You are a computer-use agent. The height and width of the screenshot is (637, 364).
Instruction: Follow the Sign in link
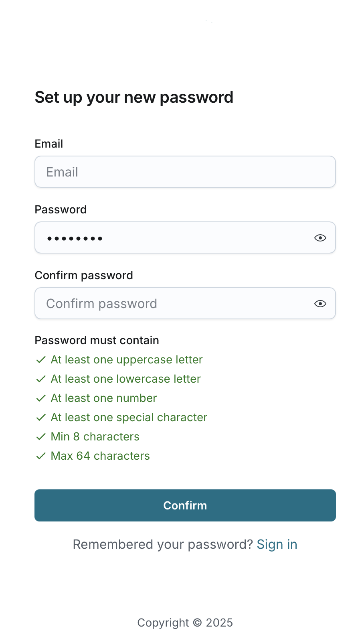coord(277,544)
